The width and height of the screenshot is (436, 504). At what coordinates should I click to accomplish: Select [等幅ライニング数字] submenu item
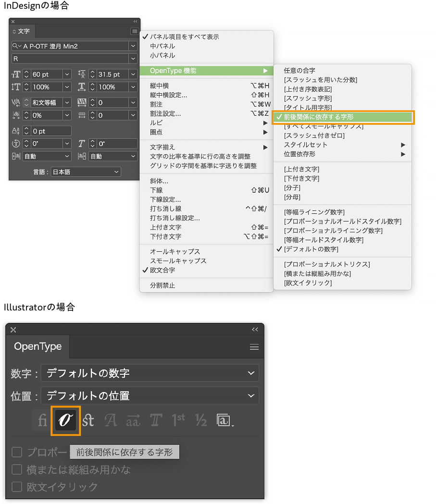(x=343, y=212)
